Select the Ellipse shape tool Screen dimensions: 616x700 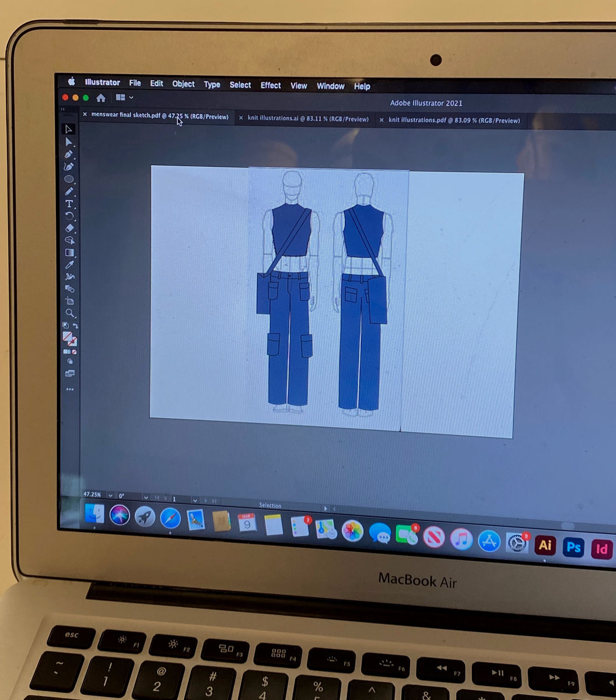[x=69, y=179]
